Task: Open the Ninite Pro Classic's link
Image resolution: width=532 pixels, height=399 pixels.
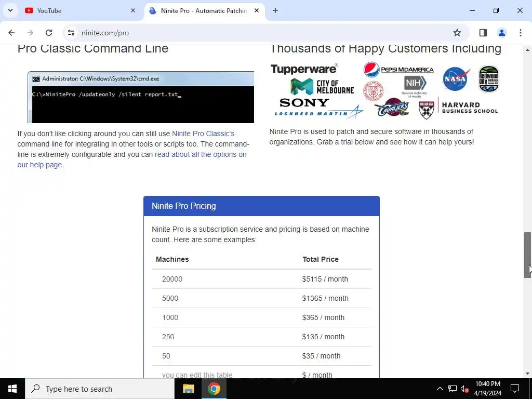Action: (203, 134)
